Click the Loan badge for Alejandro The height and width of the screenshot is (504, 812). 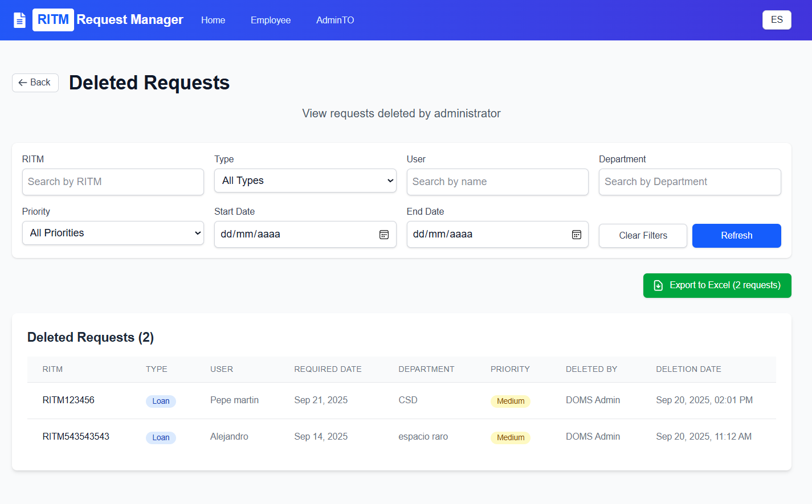pyautogui.click(x=161, y=437)
